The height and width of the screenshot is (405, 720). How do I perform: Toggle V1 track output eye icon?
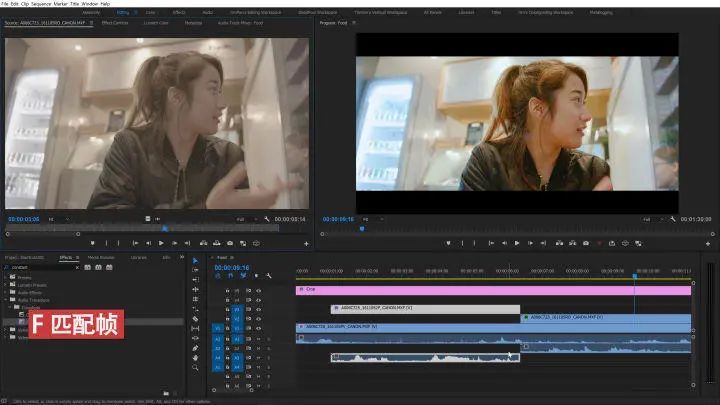pyautogui.click(x=258, y=327)
